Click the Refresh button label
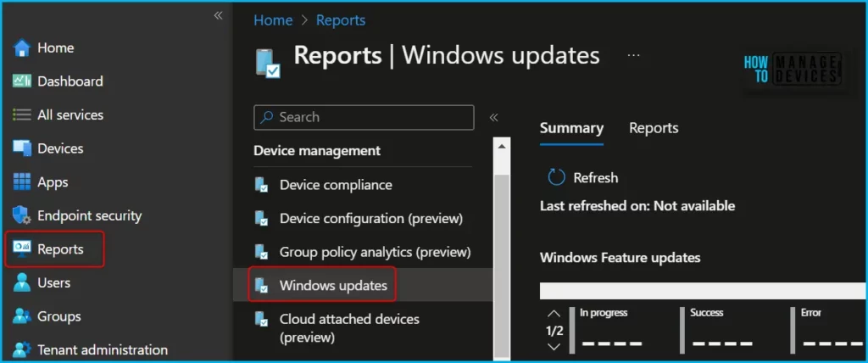Viewport: 868px width, 363px height. pyautogui.click(x=596, y=178)
